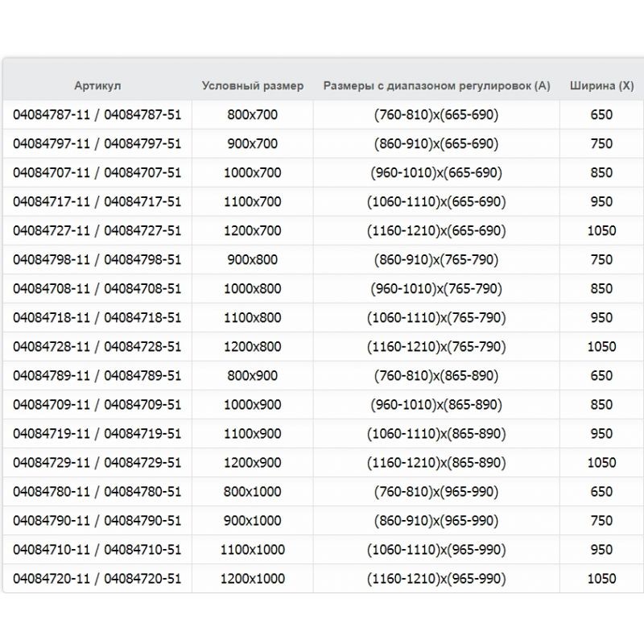Click the size cell 1000x900
This screenshot has height=644, width=644.
pos(253,405)
